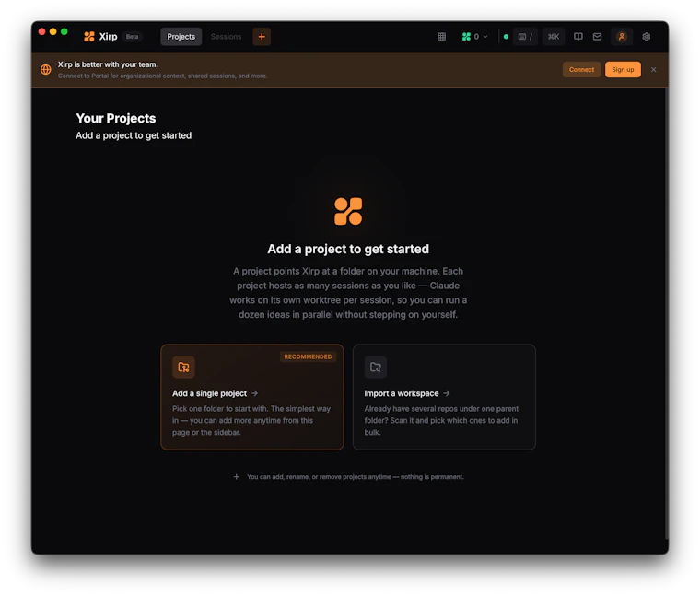Expand the green agents counter dropdown
The width and height of the screenshot is (700, 596).
click(474, 37)
